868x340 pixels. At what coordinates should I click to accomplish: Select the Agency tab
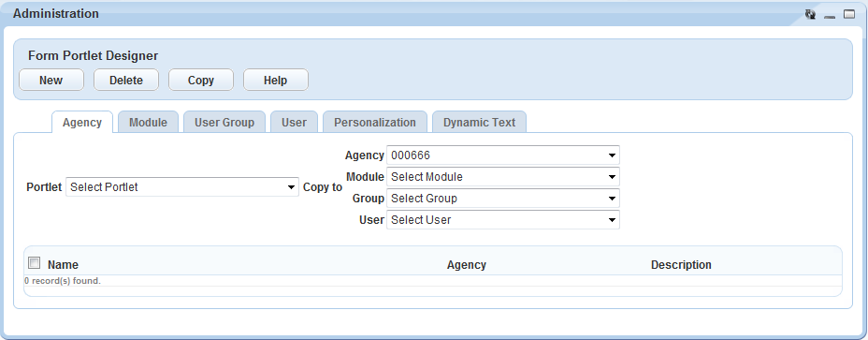82,123
